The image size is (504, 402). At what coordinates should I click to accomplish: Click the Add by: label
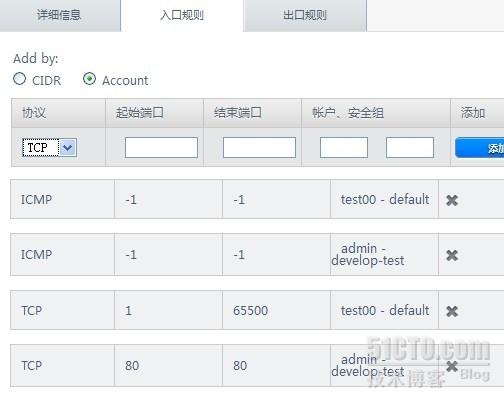tap(36, 58)
